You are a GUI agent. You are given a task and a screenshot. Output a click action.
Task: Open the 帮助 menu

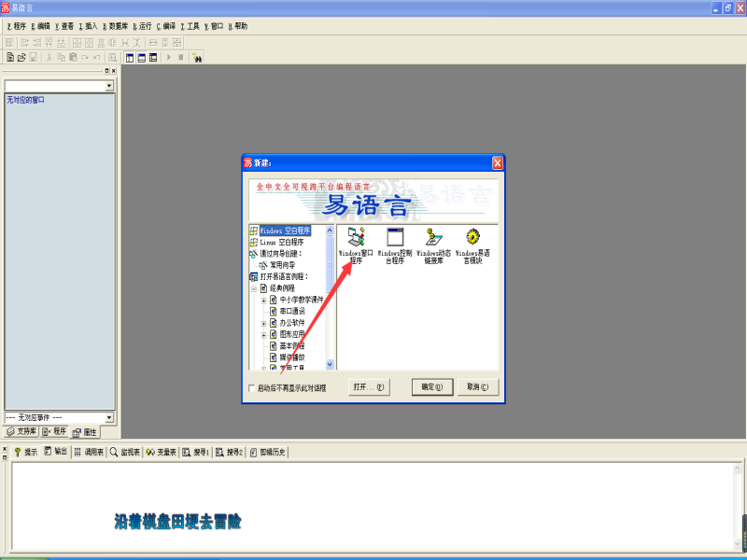(x=238, y=26)
